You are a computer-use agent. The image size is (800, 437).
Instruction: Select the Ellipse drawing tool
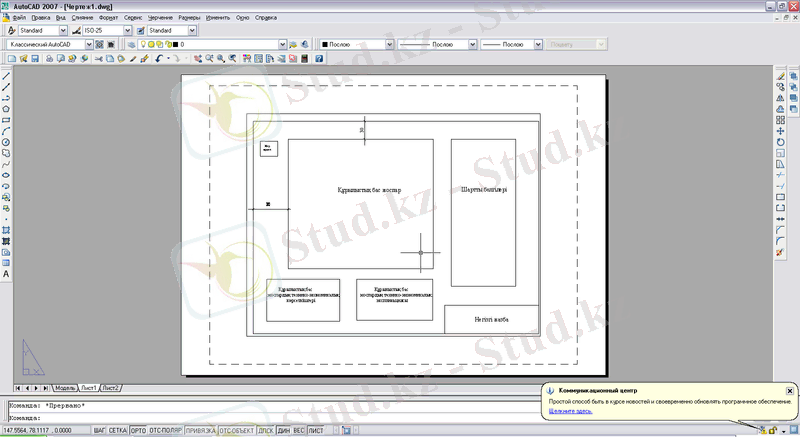point(6,175)
